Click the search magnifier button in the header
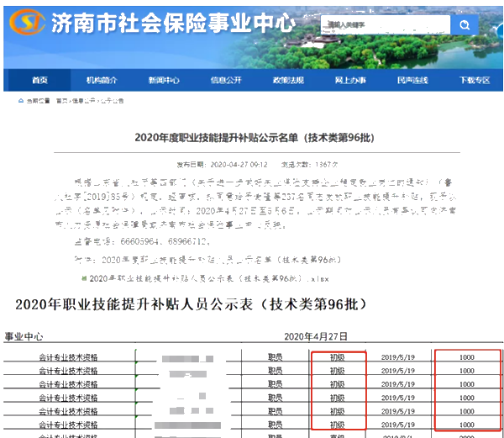Viewport: 504px width, 438px height. click(465, 24)
